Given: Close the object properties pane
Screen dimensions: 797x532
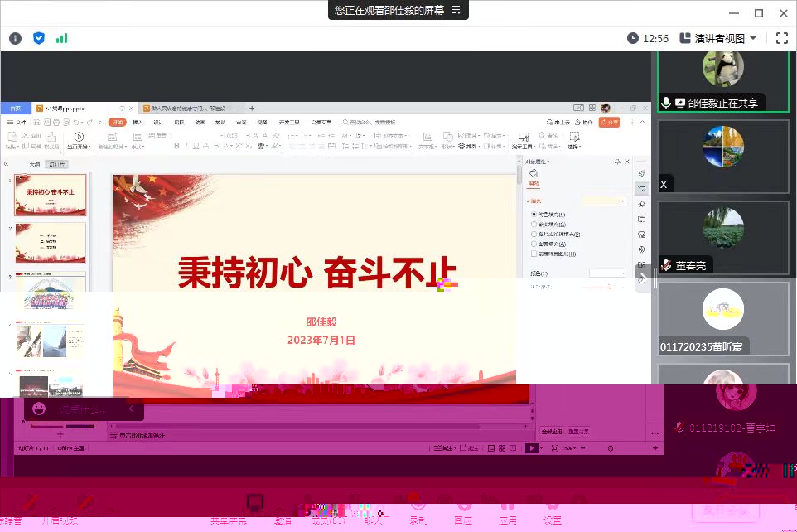Looking at the screenshot, I should point(627,162).
